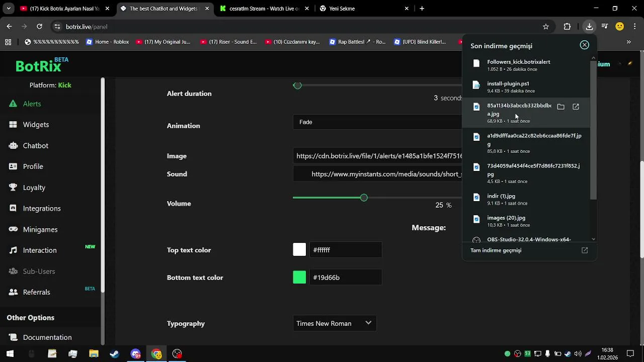Show more bookmarks with double chevron

(x=628, y=42)
